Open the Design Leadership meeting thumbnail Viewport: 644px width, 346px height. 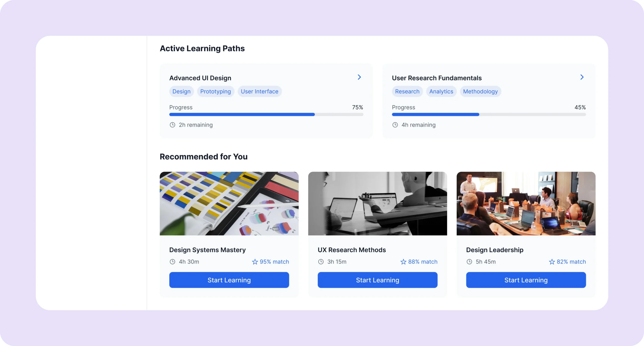tap(526, 203)
